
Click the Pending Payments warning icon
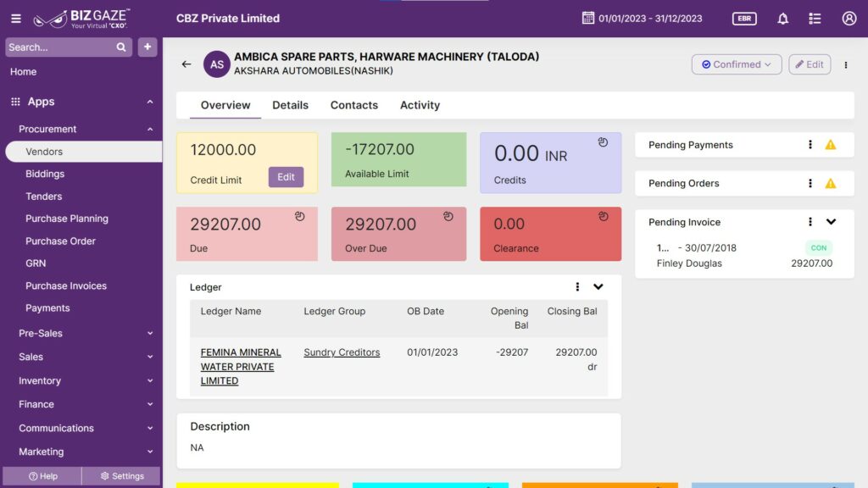coord(831,144)
